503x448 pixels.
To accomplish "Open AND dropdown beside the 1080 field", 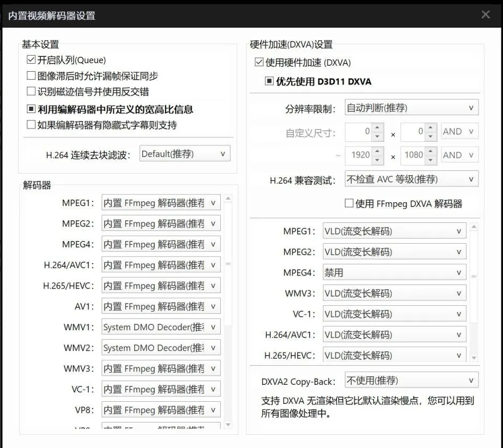I will coord(459,155).
